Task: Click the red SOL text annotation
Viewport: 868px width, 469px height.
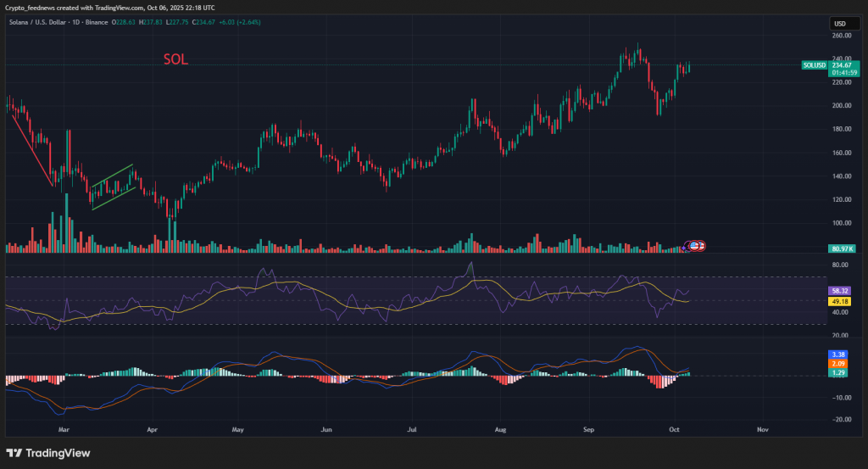Action: [175, 59]
